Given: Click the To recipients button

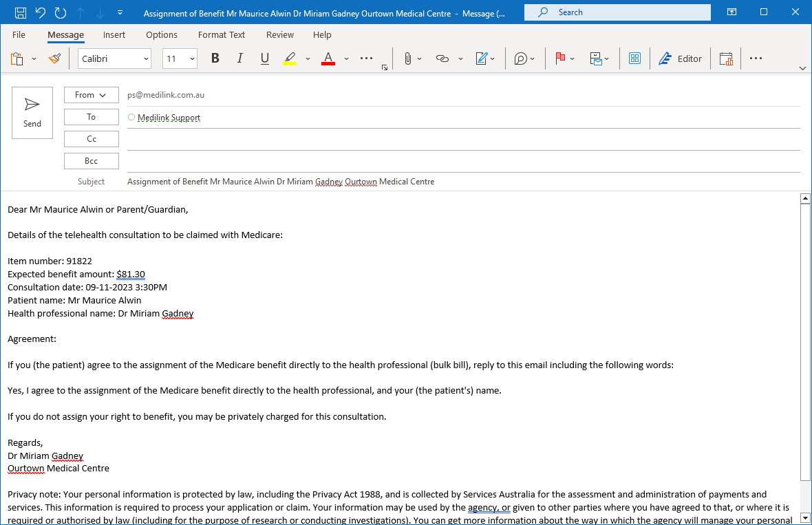Looking at the screenshot, I should 91,117.
